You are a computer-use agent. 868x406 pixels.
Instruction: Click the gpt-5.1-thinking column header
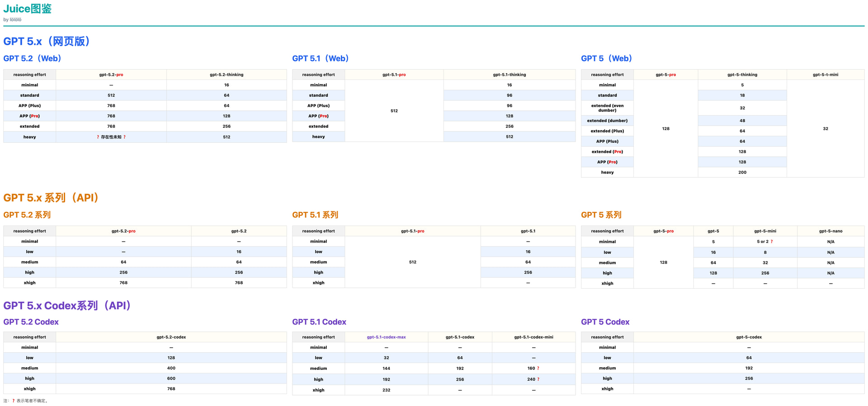click(x=509, y=75)
